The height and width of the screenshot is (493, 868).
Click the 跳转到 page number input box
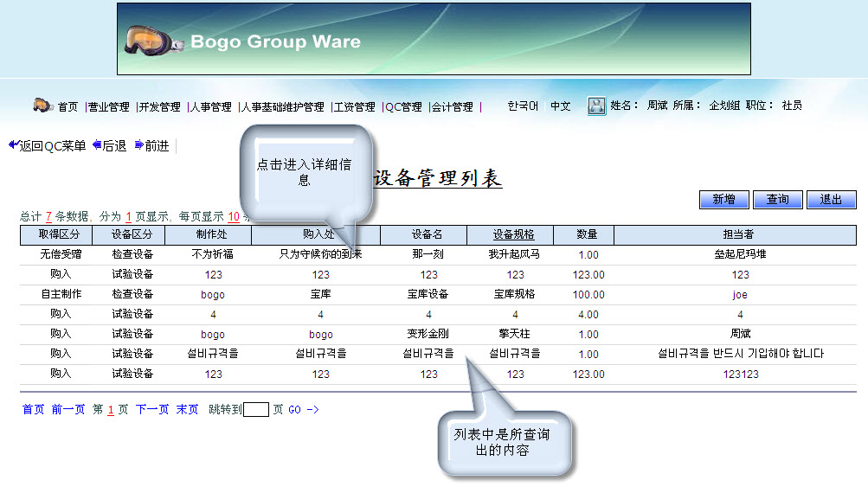[x=256, y=409]
